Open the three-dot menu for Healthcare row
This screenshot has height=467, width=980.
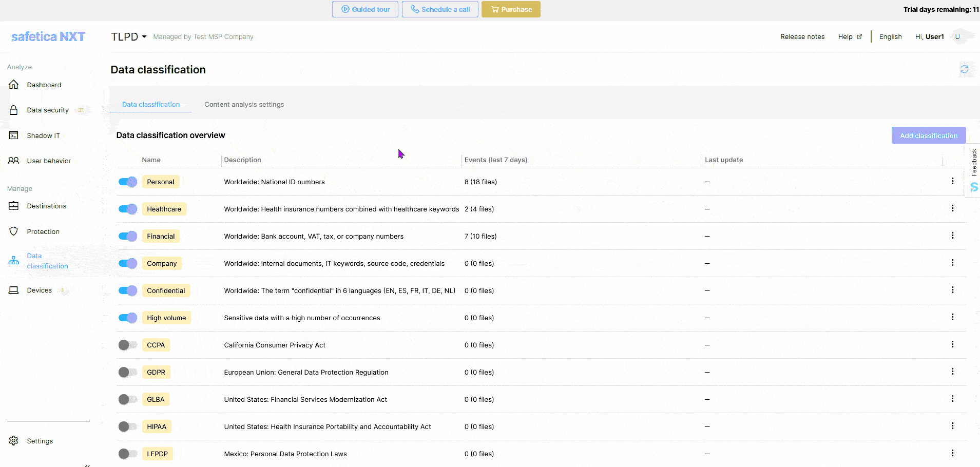tap(953, 208)
